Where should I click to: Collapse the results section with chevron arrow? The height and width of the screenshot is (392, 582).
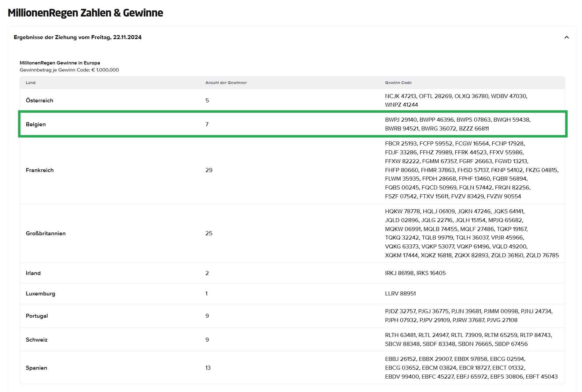[x=566, y=37]
